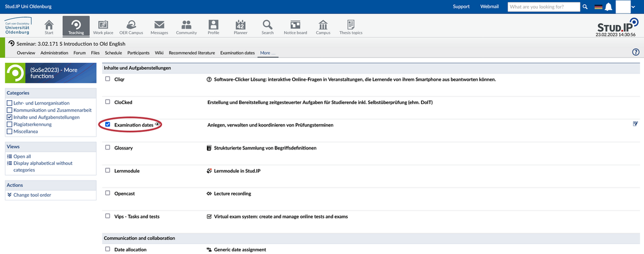Open help with the question mark icon
Image resolution: width=644 pixels, height=254 pixels.
pyautogui.click(x=636, y=52)
